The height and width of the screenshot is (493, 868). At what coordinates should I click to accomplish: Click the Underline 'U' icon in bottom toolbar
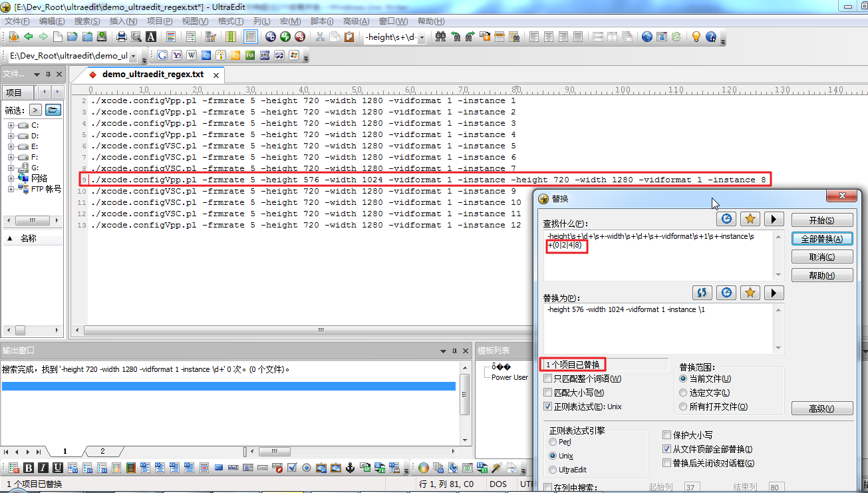click(x=58, y=468)
